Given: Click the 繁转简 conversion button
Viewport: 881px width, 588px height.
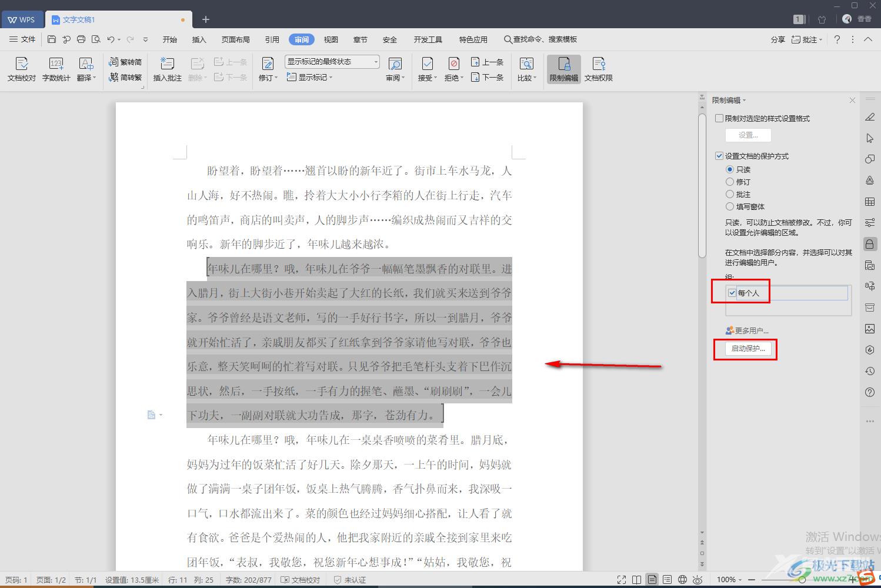Looking at the screenshot, I should click(x=125, y=62).
